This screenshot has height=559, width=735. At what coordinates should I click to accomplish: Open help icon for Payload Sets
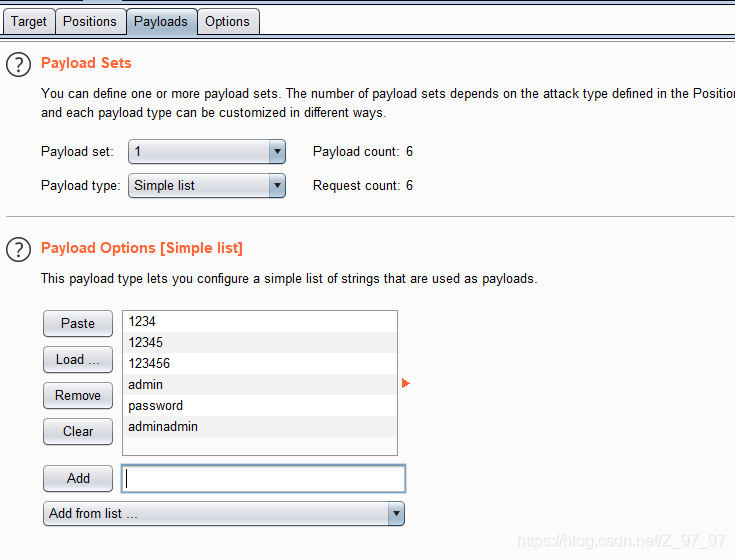pos(18,65)
